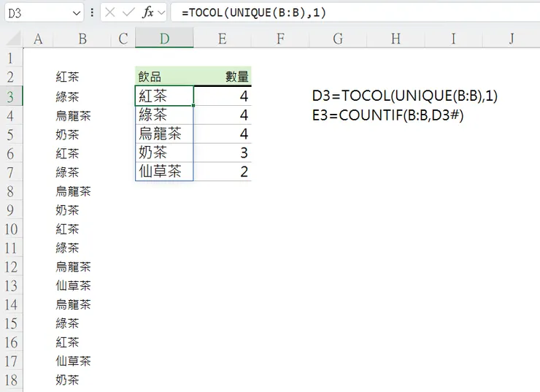The height and width of the screenshot is (392, 540).
Task: Select column E header
Action: (x=222, y=39)
